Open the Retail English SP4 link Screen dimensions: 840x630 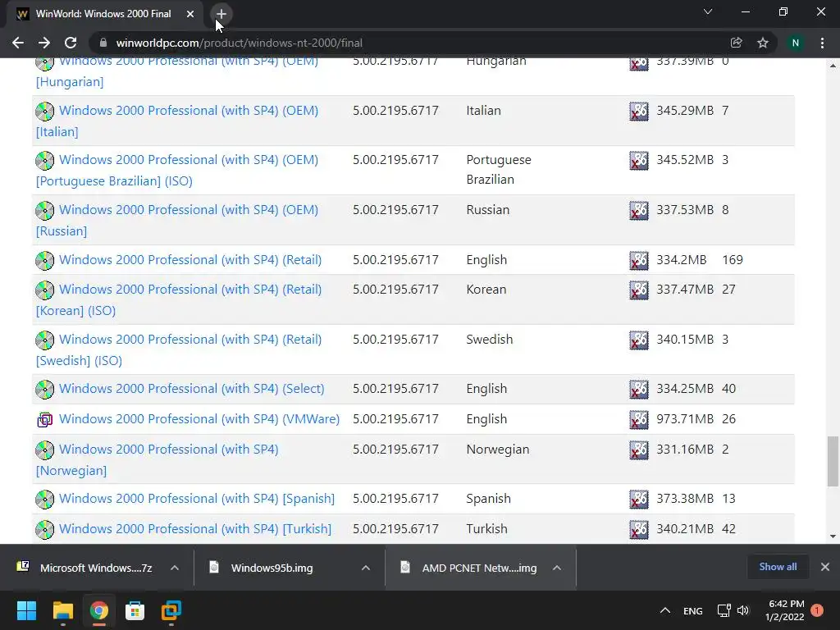(190, 260)
